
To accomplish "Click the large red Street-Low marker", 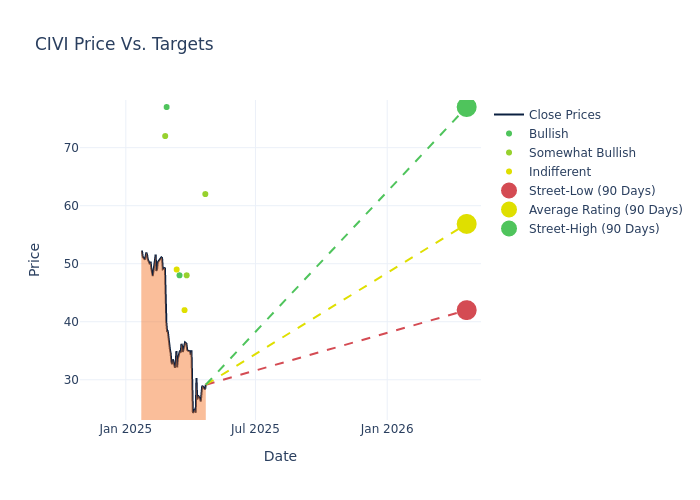I will (466, 310).
